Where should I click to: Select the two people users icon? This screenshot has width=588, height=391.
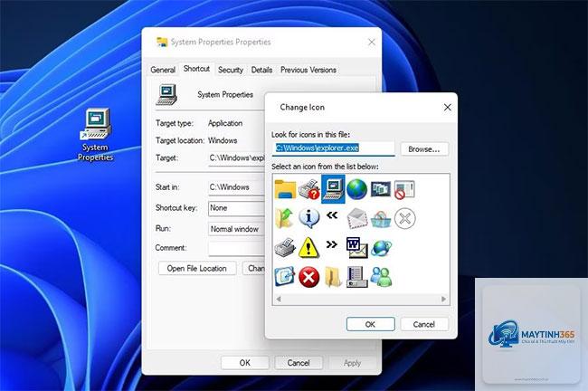pyautogui.click(x=381, y=277)
